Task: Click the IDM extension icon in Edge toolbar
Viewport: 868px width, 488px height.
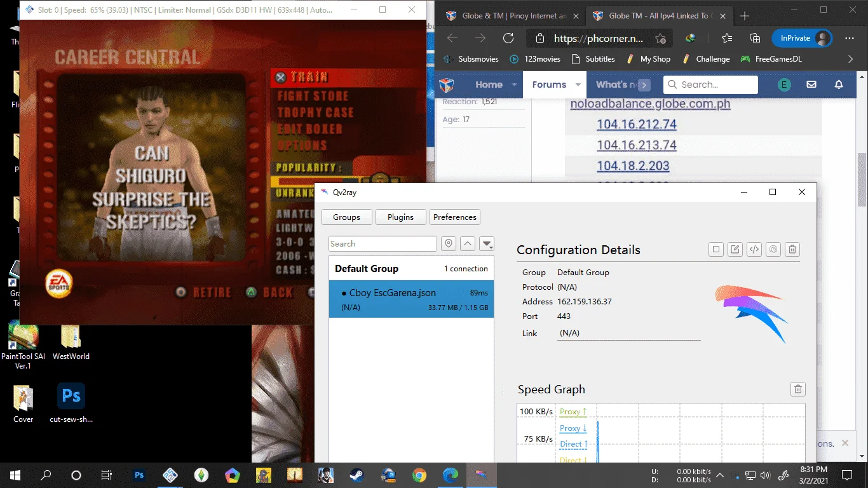Action: point(691,38)
